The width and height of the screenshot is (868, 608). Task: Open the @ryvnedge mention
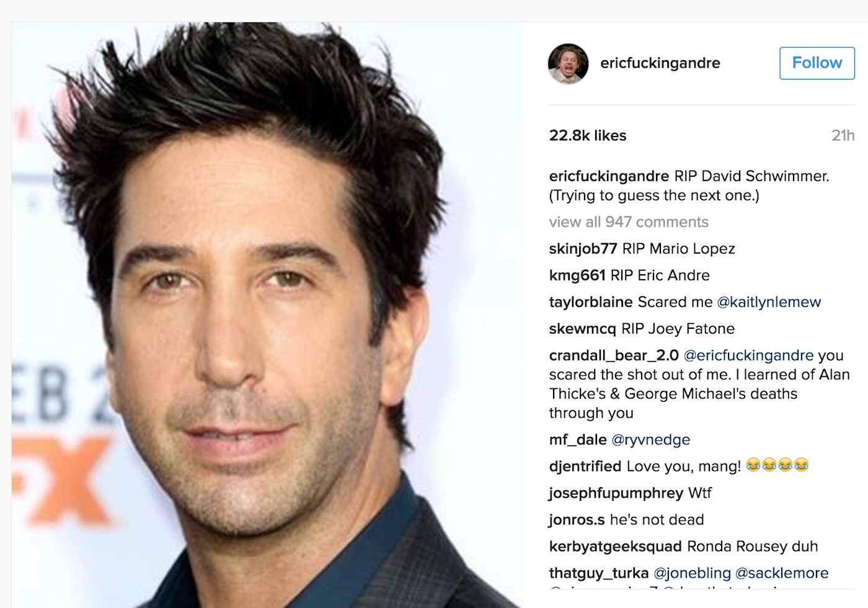(x=650, y=440)
